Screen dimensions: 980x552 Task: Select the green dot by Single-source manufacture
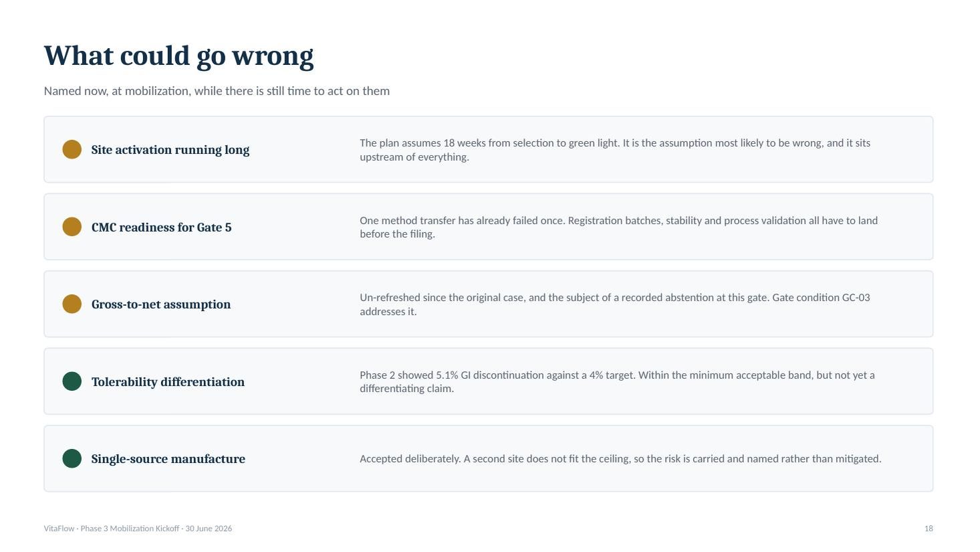72,458
